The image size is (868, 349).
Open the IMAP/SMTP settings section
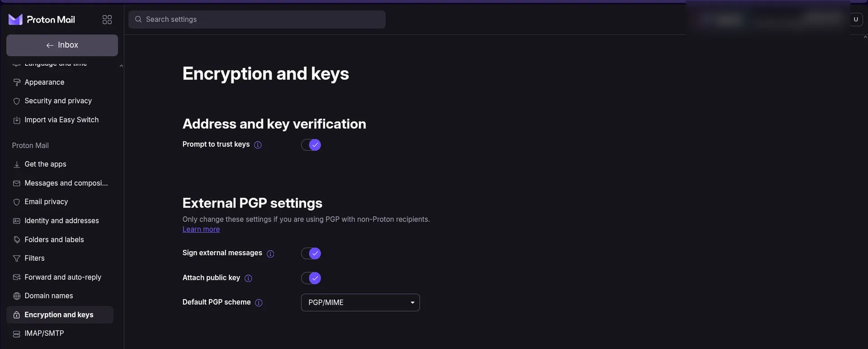click(44, 333)
